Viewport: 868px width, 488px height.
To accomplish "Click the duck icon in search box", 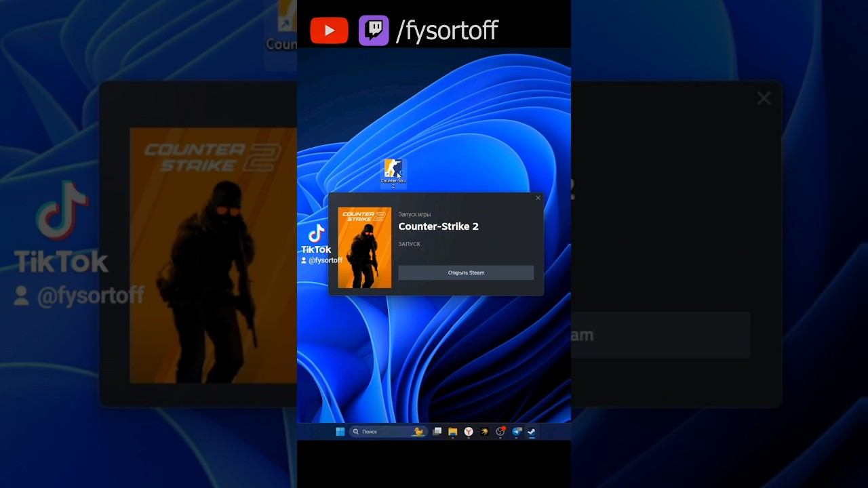I will [x=418, y=432].
